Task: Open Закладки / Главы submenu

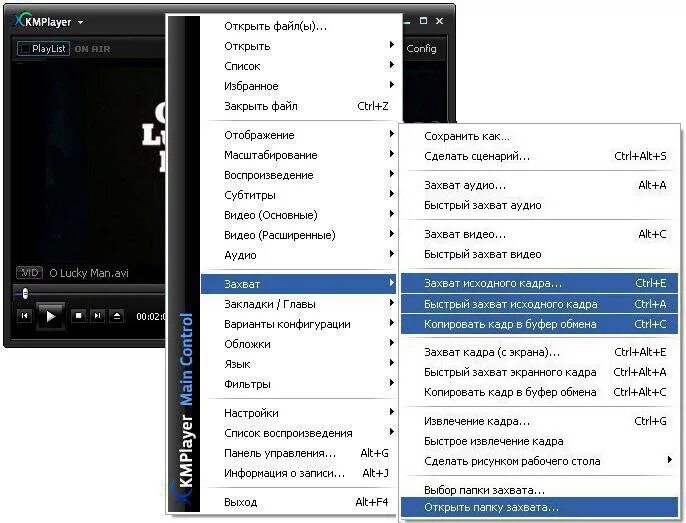Action: [x=299, y=304]
